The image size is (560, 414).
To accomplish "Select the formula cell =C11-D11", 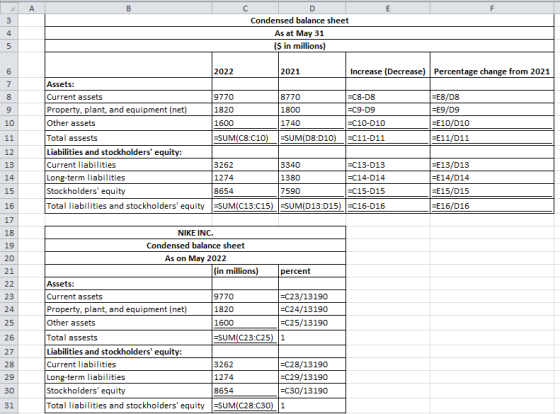I will click(x=388, y=138).
